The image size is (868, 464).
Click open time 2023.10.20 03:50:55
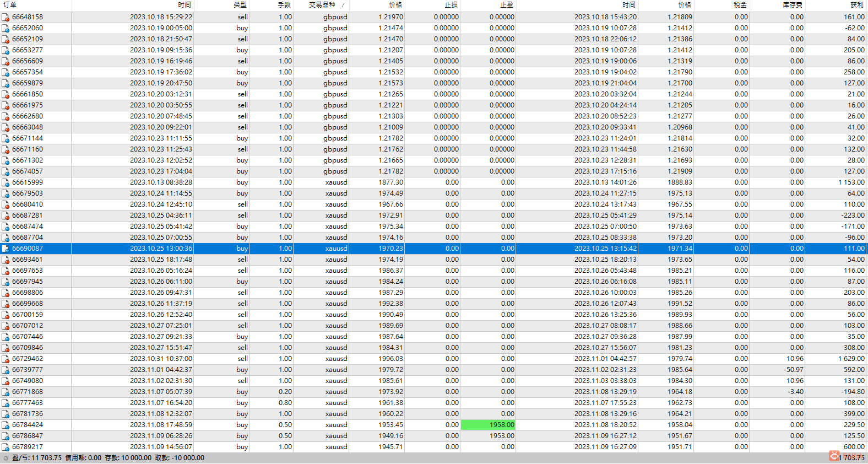click(x=161, y=105)
